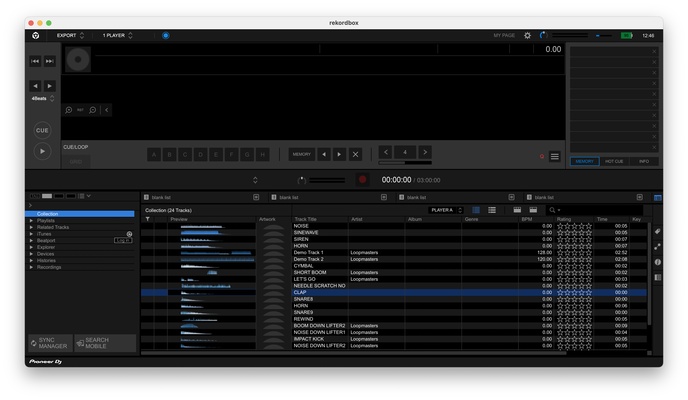Open the tag list icon on right sidebar
This screenshot has height=400, width=688.
point(657,231)
